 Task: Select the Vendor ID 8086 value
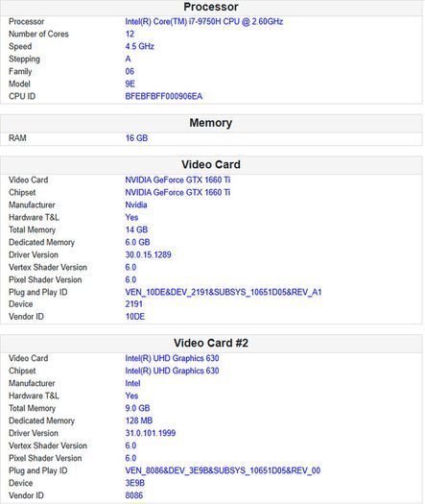[x=134, y=495]
